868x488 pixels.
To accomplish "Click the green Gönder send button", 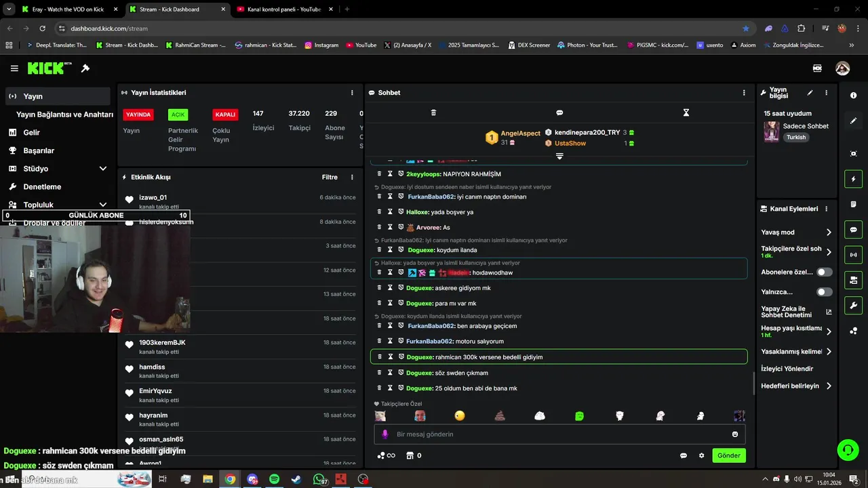I will pos(729,455).
